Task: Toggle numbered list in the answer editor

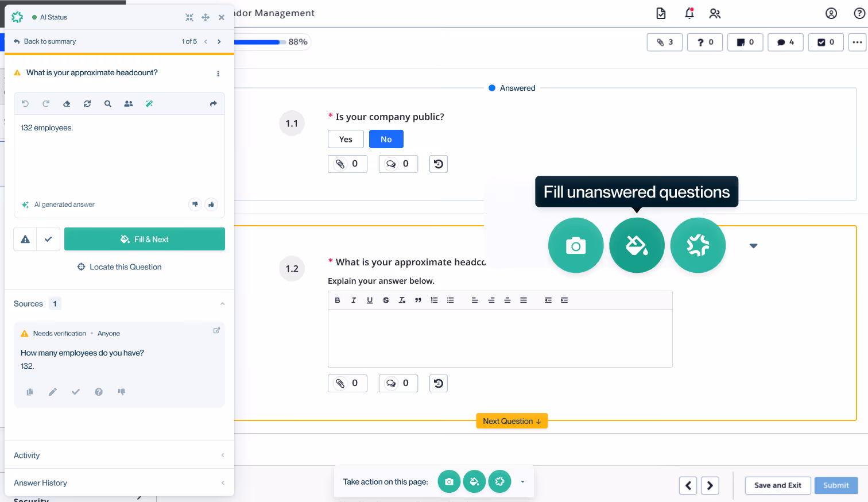Action: pos(434,300)
